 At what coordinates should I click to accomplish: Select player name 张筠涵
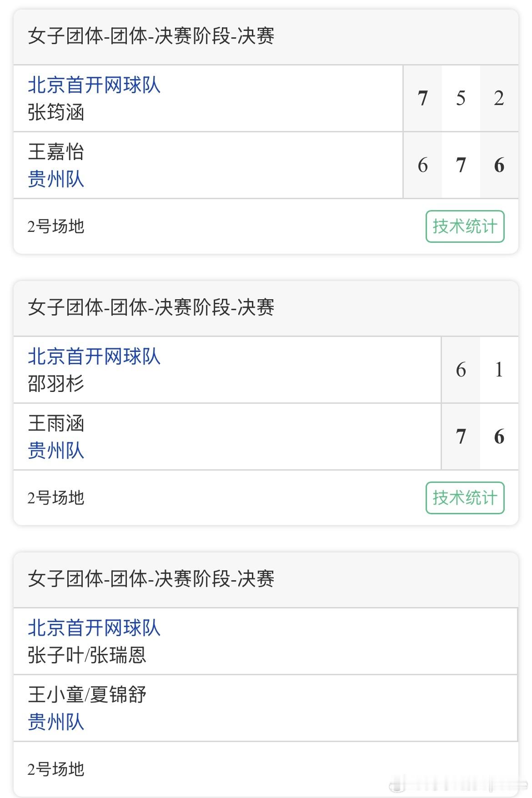[56, 112]
